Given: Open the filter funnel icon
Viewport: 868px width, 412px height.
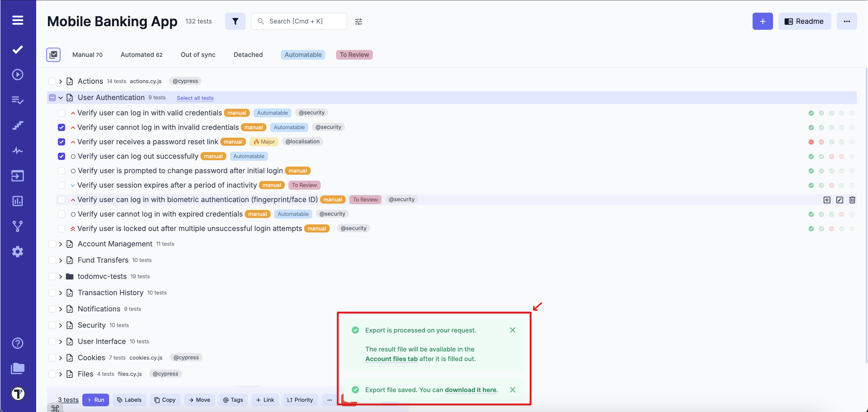Looking at the screenshot, I should tap(235, 21).
